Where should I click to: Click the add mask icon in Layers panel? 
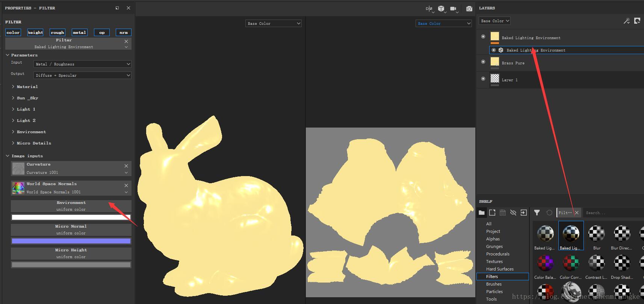[x=637, y=21]
